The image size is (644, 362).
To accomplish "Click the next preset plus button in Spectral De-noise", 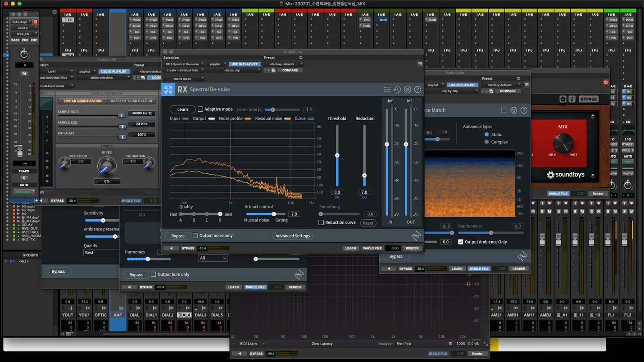I will point(269,70).
